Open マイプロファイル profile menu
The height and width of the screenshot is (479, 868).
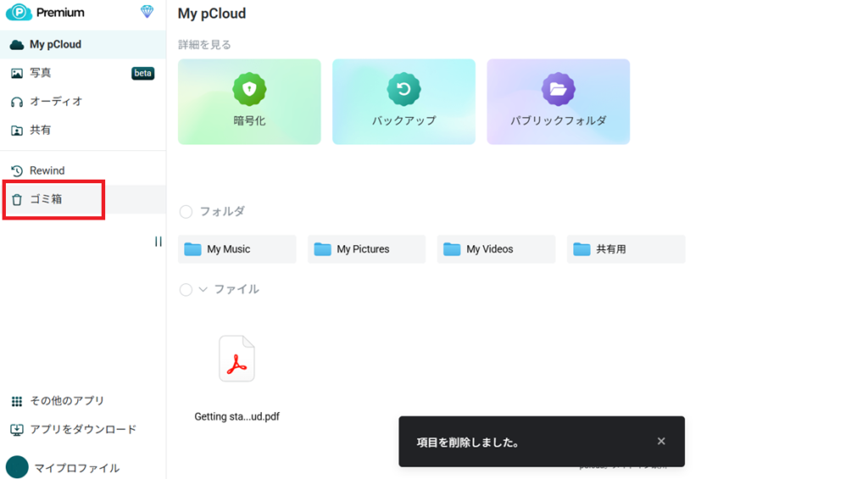75,468
